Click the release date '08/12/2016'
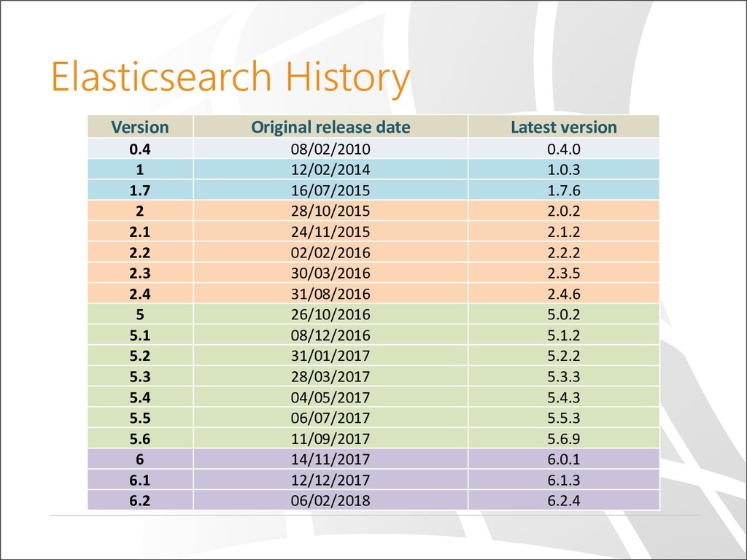 (x=330, y=335)
